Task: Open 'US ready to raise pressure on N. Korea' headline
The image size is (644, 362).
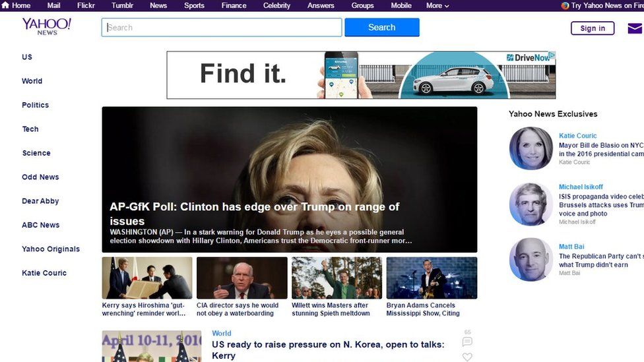Action: click(328, 350)
